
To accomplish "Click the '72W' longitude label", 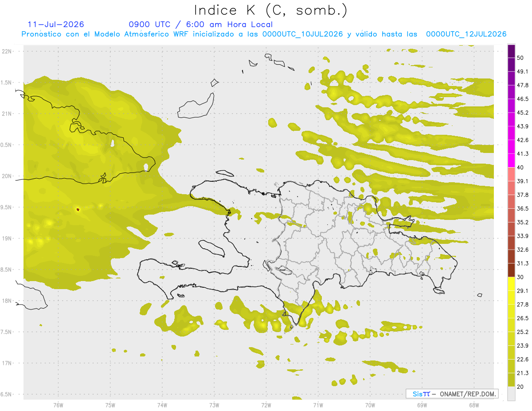I will [x=266, y=405].
